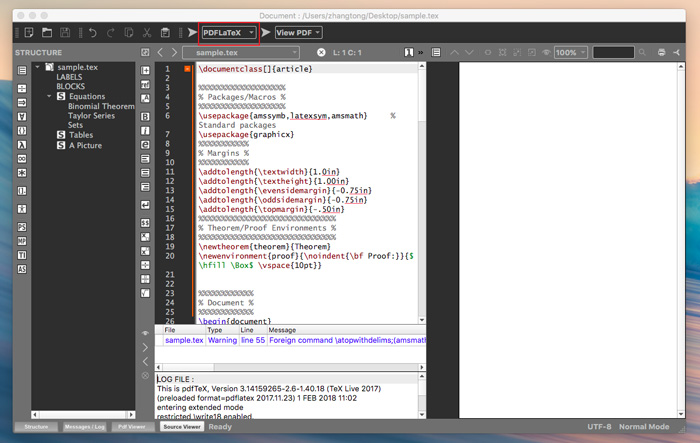The image size is (700, 443).
Task: Open the PDFLaTeX compile command dropdown
Action: click(229, 33)
